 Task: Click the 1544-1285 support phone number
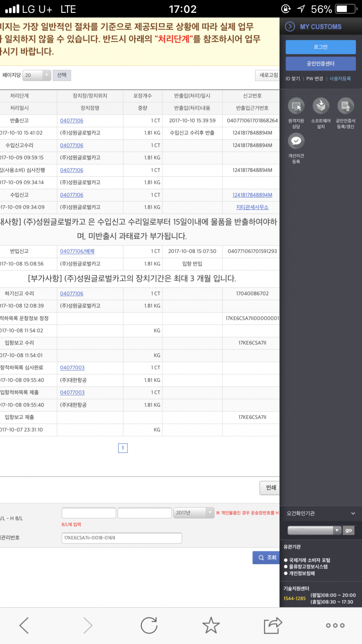tap(295, 598)
